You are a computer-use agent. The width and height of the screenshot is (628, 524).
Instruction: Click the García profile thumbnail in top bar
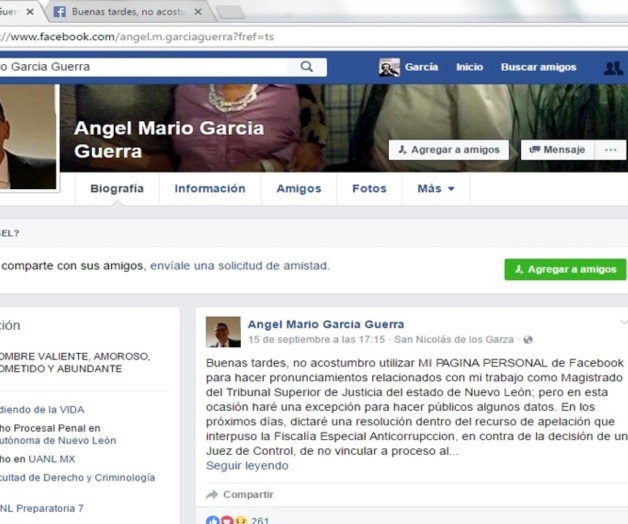389,67
